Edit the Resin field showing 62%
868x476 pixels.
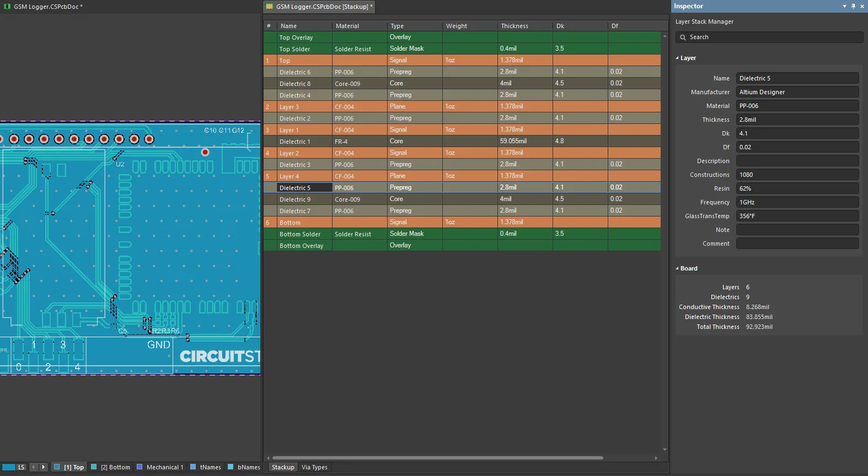[797, 188]
